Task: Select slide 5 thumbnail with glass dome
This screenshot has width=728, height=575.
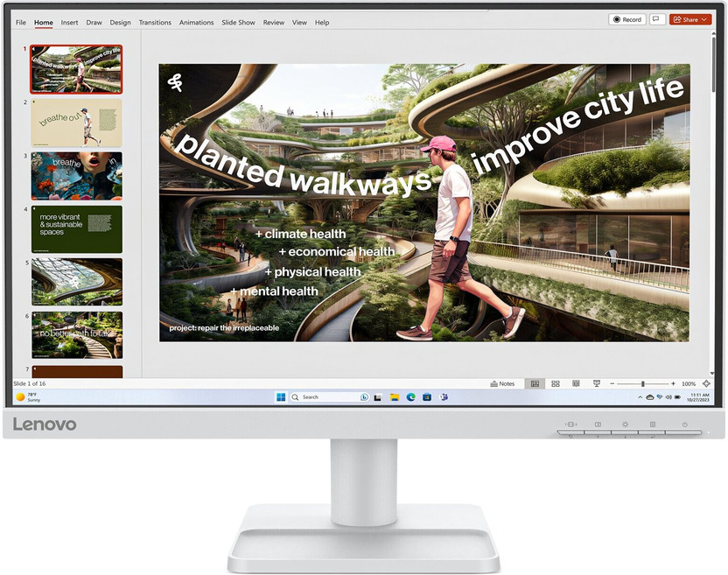Action: tap(77, 282)
